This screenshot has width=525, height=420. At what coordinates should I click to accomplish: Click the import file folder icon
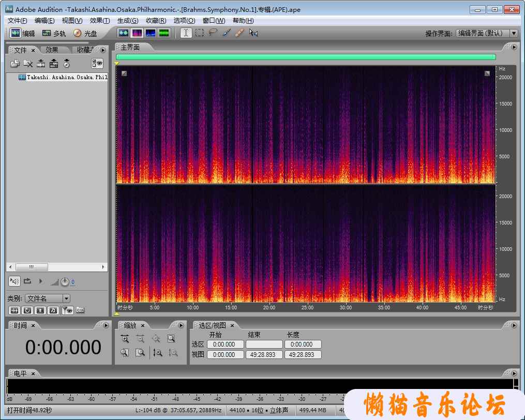(14, 63)
